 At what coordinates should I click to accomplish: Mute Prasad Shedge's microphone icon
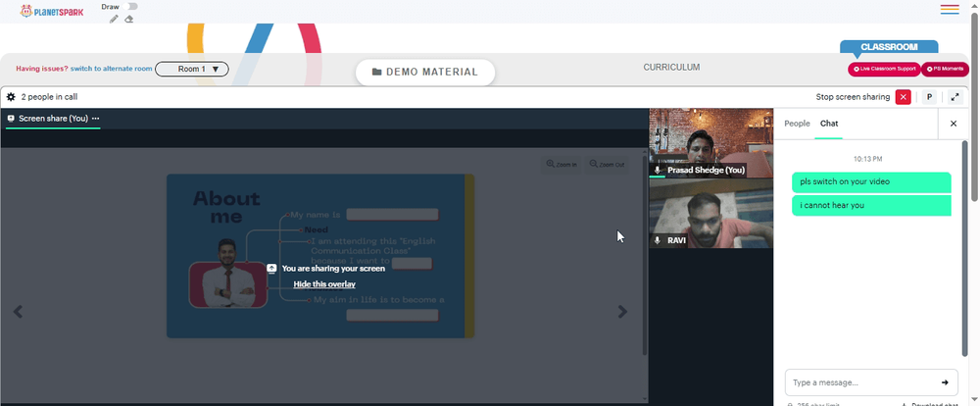click(657, 171)
